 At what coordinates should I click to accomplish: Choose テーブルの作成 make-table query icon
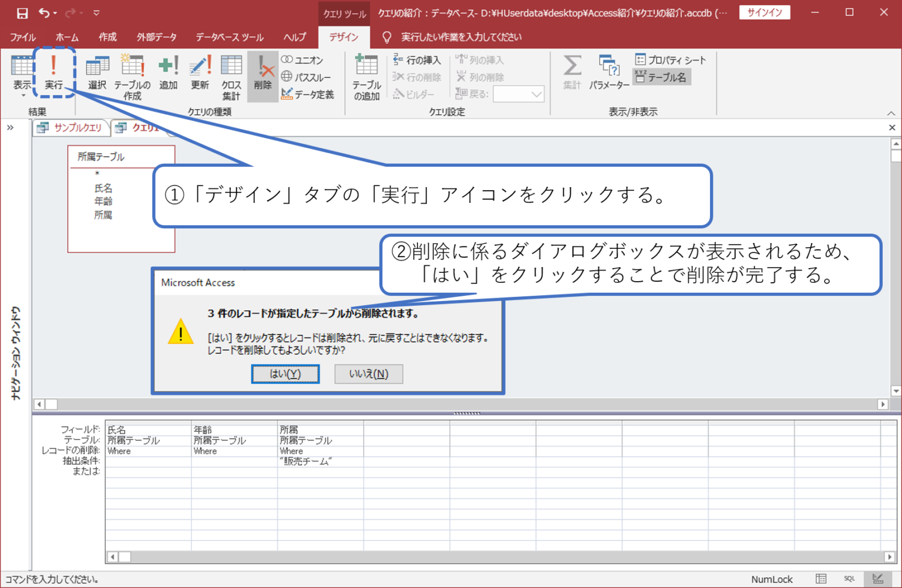coord(132,77)
